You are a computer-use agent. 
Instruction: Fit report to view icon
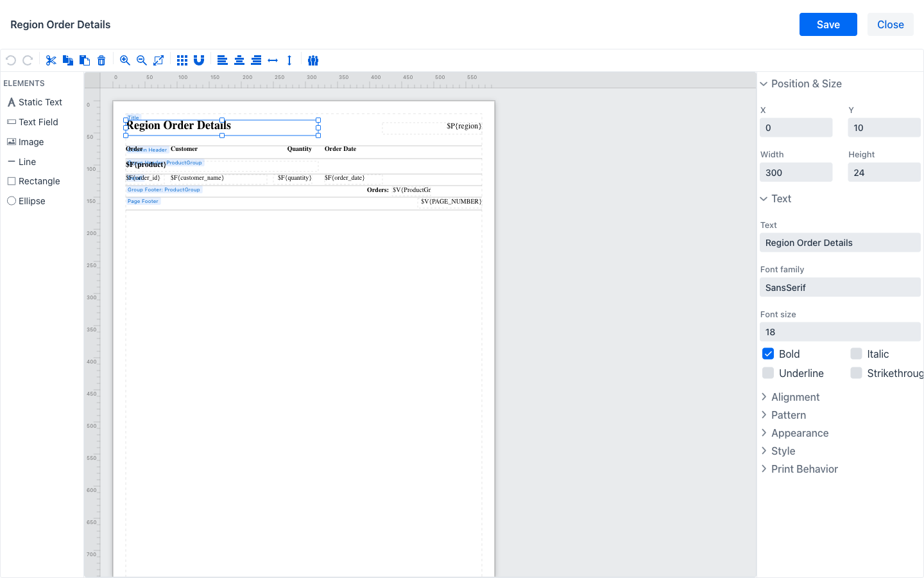click(158, 60)
